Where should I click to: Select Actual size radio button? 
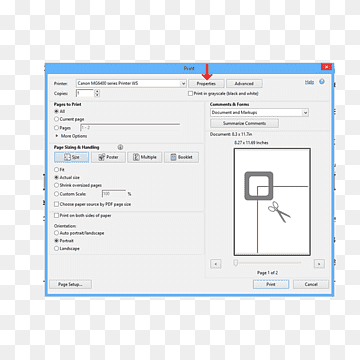(x=56, y=178)
